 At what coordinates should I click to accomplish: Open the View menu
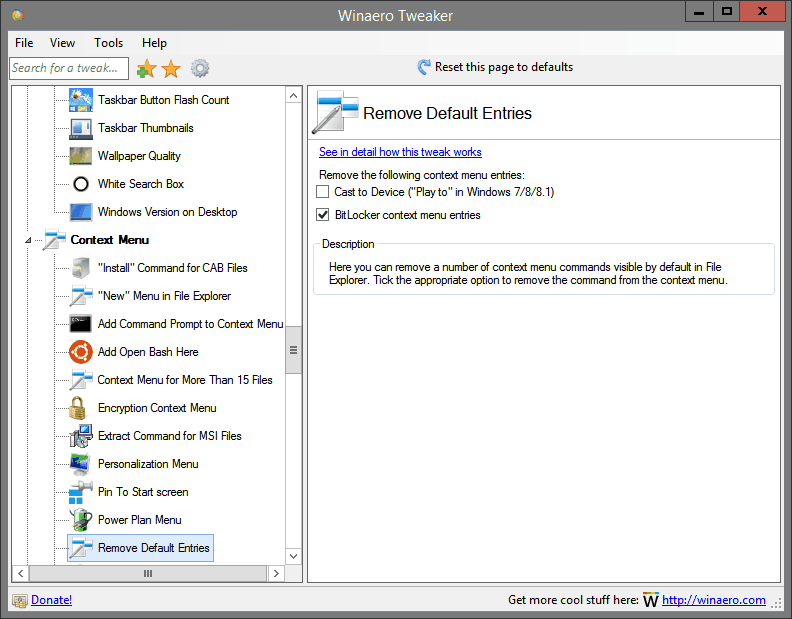pos(63,43)
